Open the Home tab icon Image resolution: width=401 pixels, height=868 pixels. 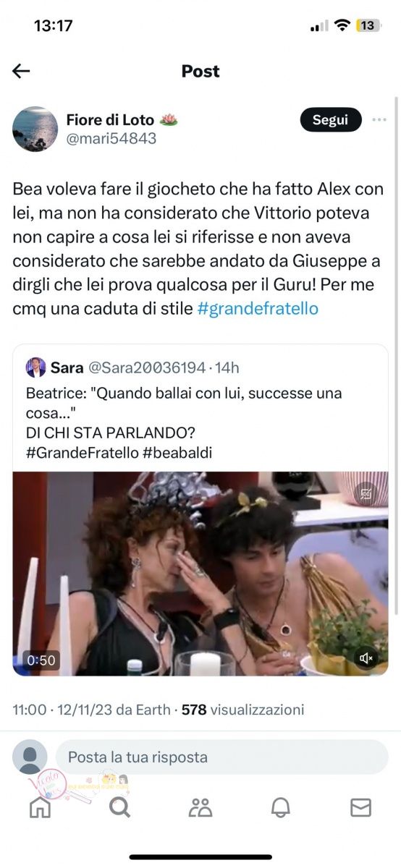tap(41, 807)
